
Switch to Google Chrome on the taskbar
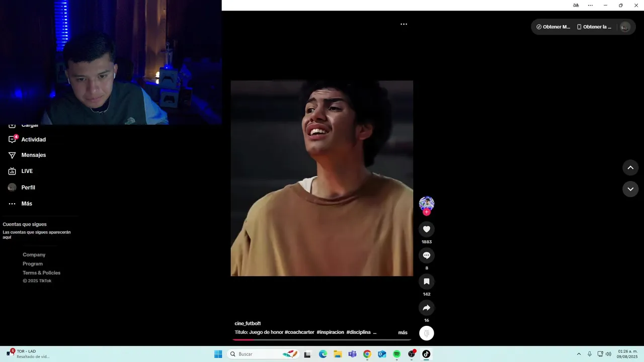tap(367, 354)
